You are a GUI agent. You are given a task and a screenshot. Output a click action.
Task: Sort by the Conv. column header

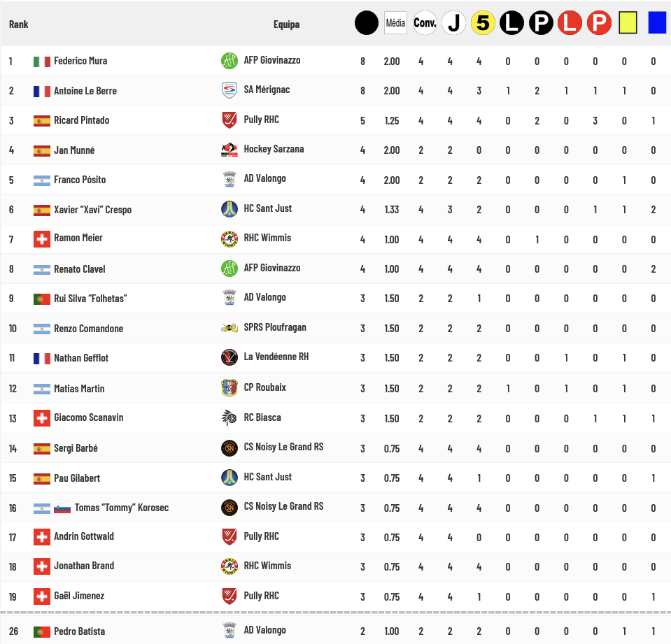(x=425, y=23)
